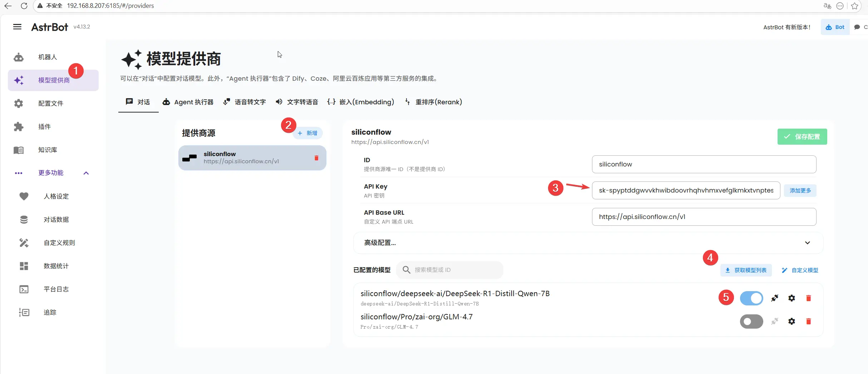Open the 嵌入(Embedding) tab

[361, 102]
